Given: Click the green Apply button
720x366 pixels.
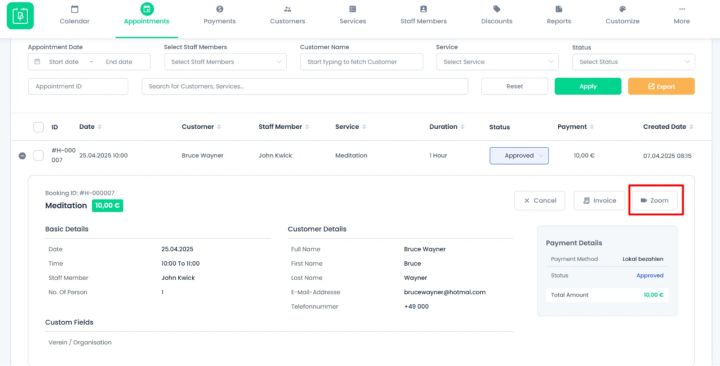Looking at the screenshot, I should pos(588,86).
